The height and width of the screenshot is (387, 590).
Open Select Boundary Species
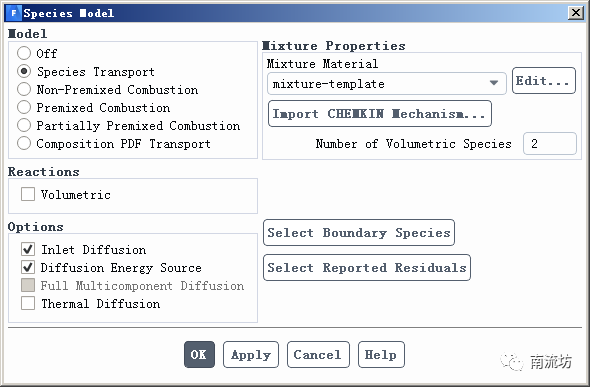click(359, 233)
